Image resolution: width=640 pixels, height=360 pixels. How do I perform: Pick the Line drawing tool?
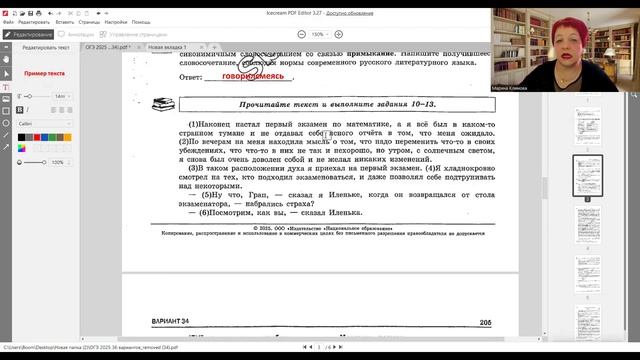[6, 135]
